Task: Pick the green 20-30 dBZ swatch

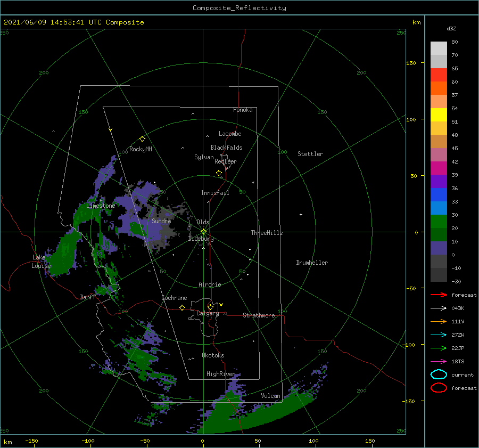Action: pos(439,222)
